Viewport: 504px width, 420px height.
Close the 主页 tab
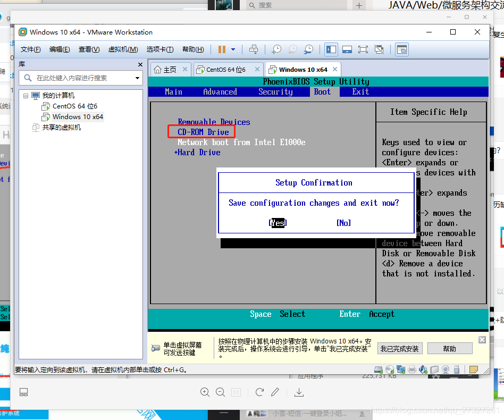185,69
